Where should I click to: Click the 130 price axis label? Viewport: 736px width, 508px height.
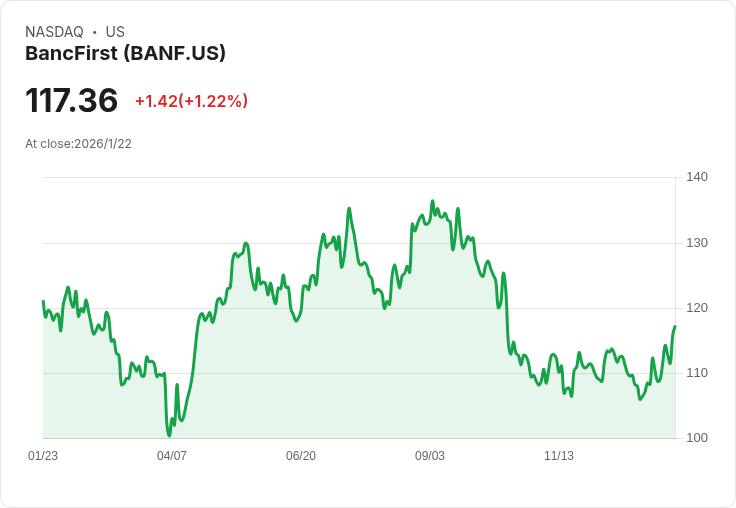[697, 243]
